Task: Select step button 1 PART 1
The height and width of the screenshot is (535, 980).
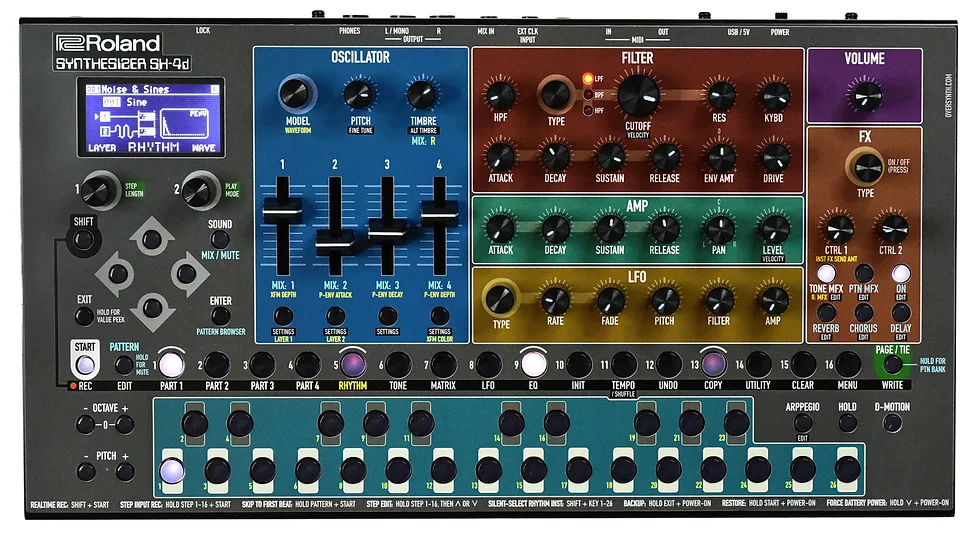Action: click(x=171, y=364)
